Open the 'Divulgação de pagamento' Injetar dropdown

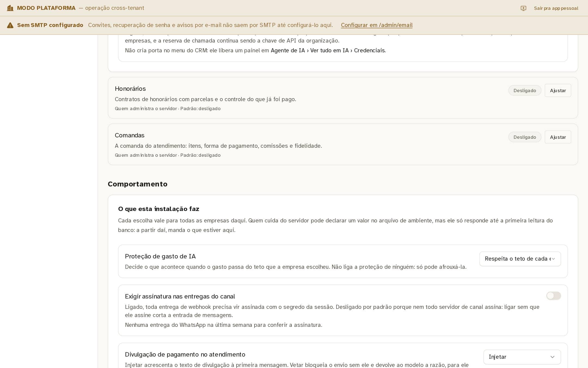(x=522, y=357)
